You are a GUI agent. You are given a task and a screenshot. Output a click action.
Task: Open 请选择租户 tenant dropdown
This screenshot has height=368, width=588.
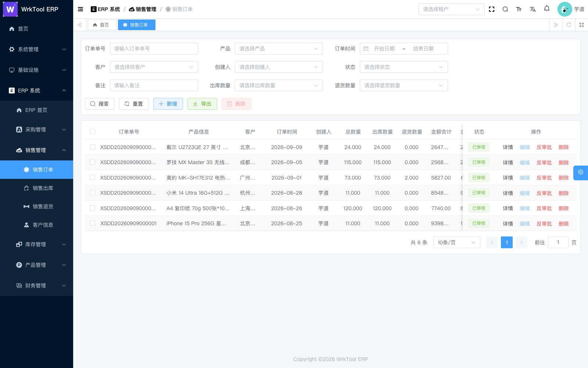pyautogui.click(x=452, y=9)
